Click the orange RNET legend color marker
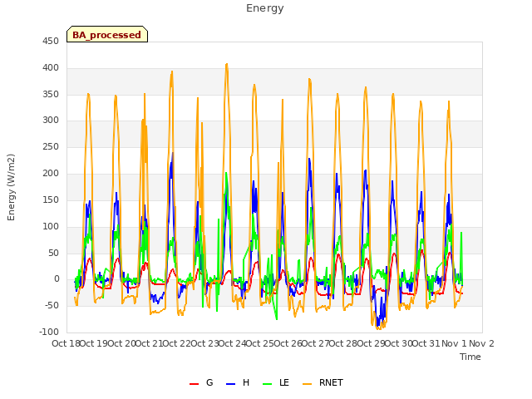The width and height of the screenshot is (532, 399). click(x=307, y=384)
